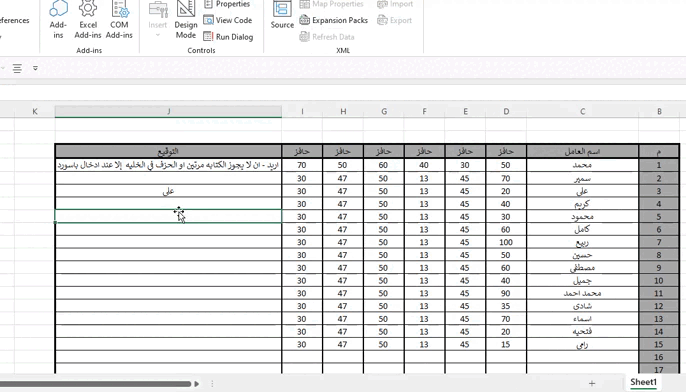Select cell with value 90
The height and width of the screenshot is (392, 686).
tap(506, 293)
